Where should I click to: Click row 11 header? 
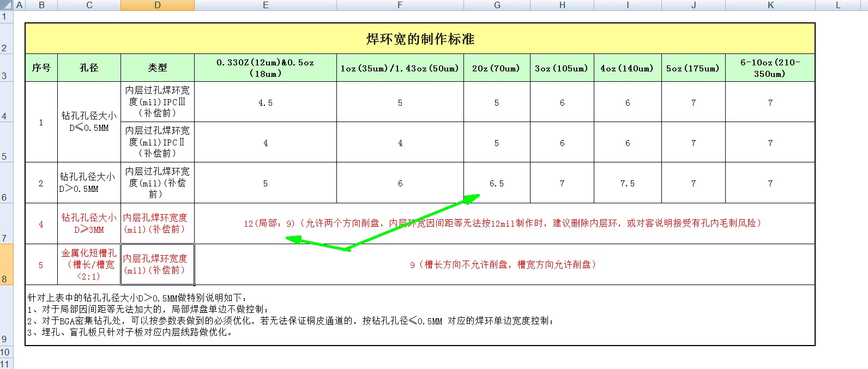point(7,364)
